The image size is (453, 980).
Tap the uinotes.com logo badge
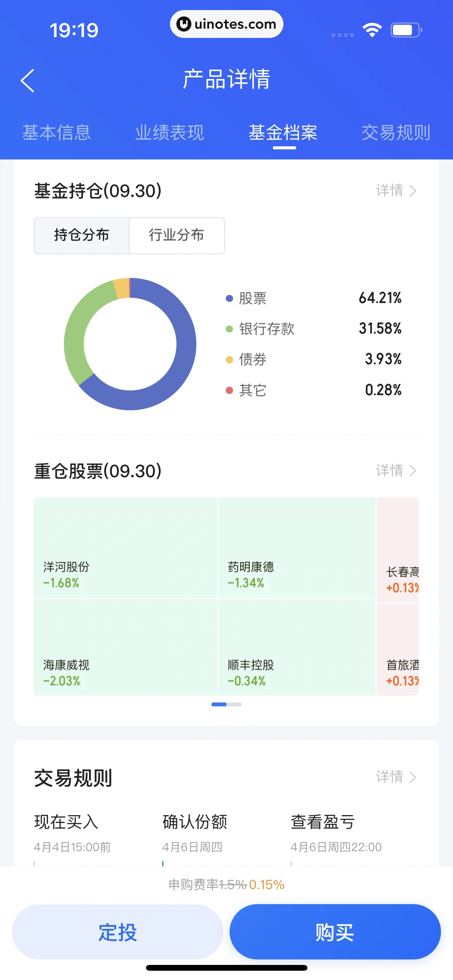[x=226, y=24]
